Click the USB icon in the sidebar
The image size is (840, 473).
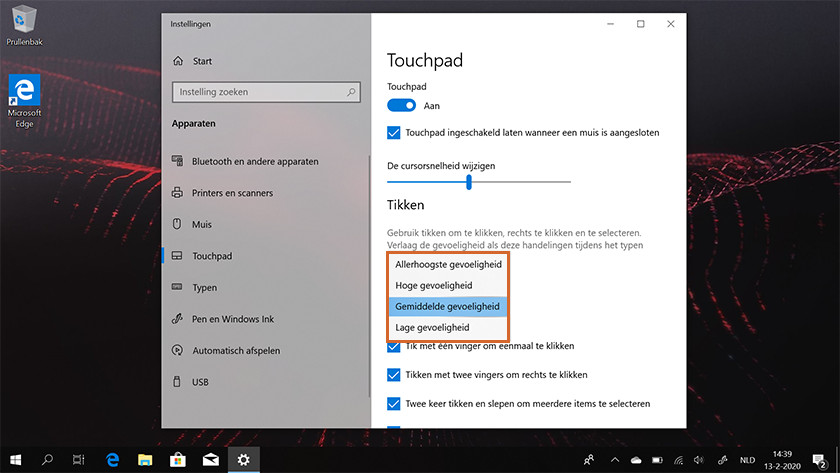[177, 381]
